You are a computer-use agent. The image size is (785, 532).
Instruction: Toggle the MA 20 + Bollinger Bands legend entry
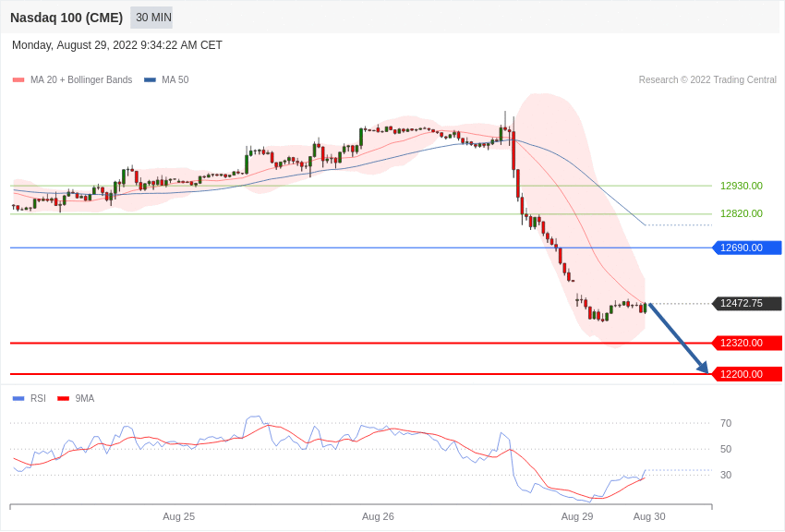(x=73, y=79)
